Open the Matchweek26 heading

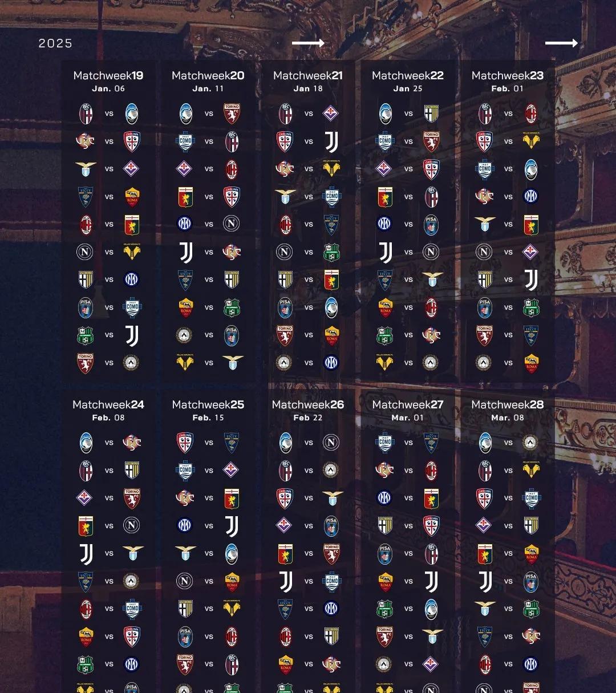pyautogui.click(x=308, y=404)
